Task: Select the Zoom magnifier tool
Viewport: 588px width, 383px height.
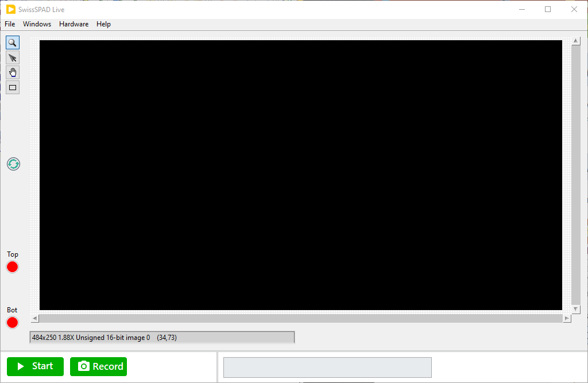Action: pos(13,42)
